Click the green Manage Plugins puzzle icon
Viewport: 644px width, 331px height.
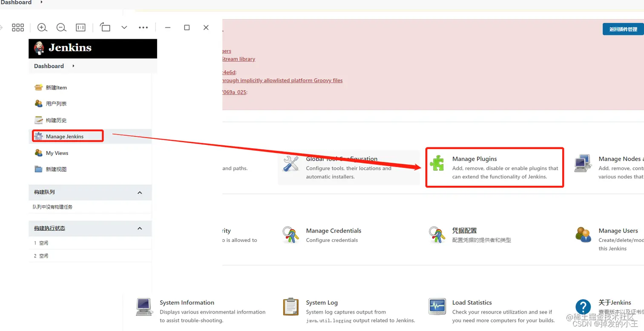437,163
